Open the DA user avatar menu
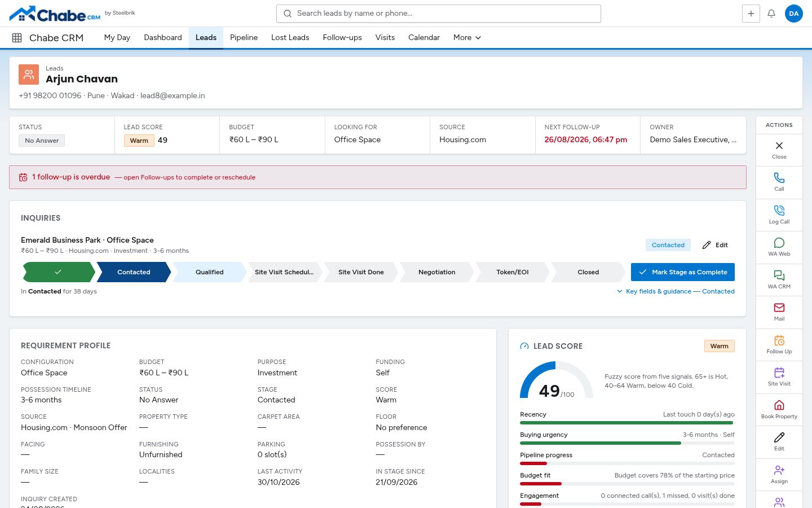 pyautogui.click(x=794, y=14)
